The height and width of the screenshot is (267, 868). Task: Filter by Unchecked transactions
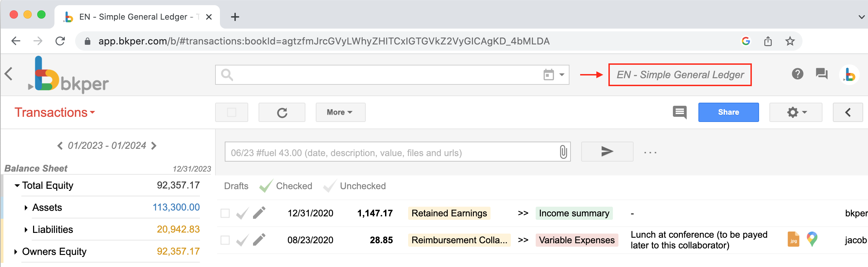pos(362,186)
